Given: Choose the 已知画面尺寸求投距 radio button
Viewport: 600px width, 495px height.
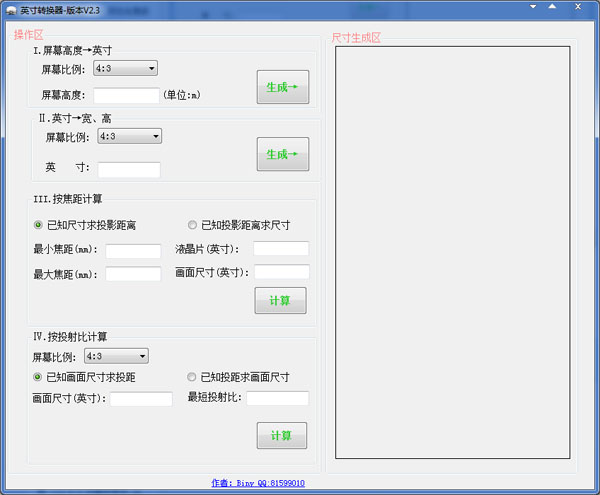Looking at the screenshot, I should [x=39, y=377].
